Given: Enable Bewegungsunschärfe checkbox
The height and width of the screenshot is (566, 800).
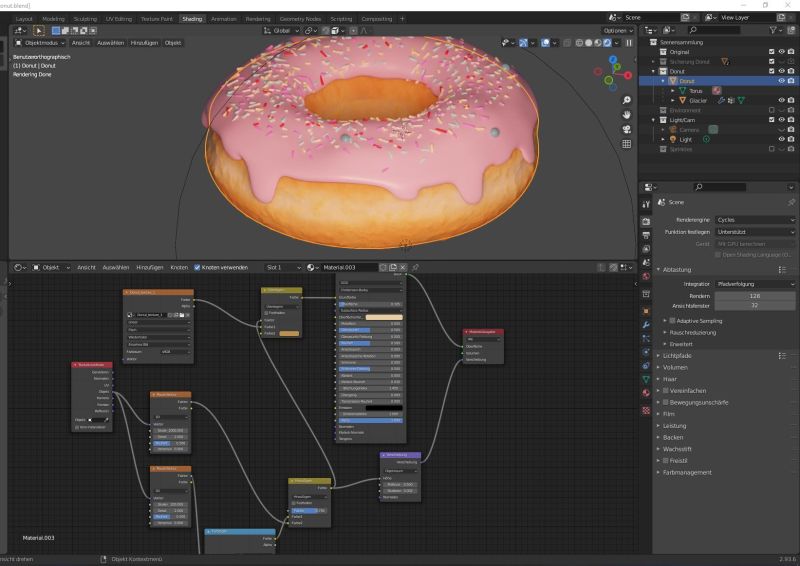Looking at the screenshot, I should pyautogui.click(x=665, y=402).
